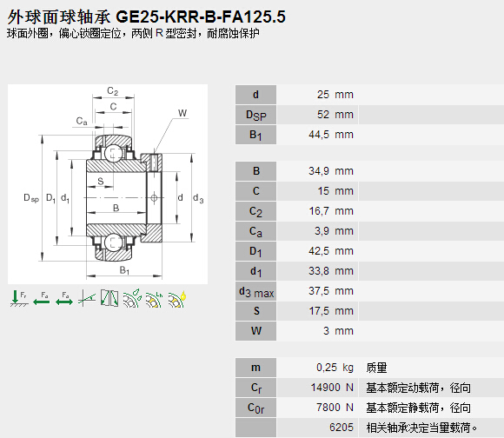Click the 'm' mass label cell

click(x=255, y=368)
